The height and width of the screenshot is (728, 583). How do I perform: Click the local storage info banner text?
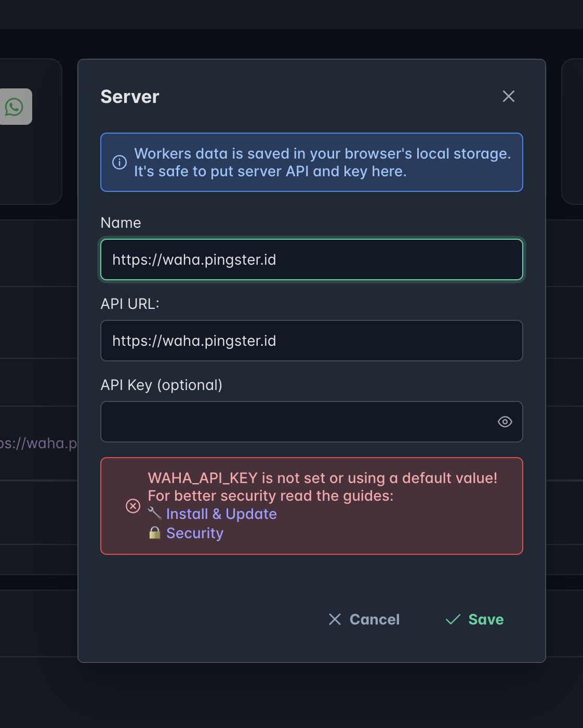pos(322,162)
